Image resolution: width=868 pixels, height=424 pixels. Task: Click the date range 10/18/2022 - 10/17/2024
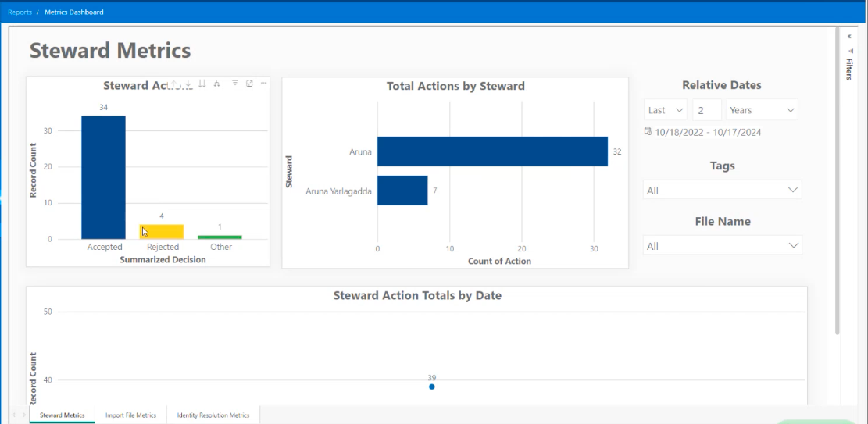pos(708,132)
